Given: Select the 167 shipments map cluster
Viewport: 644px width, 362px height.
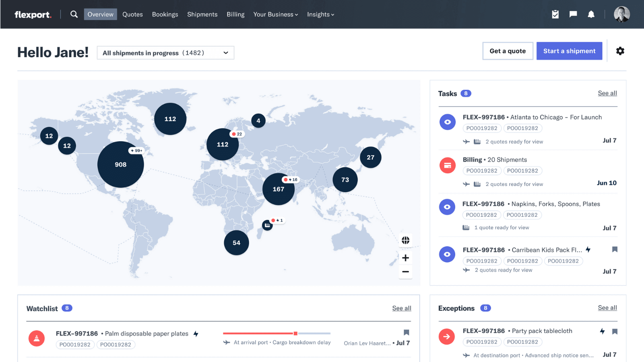Looking at the screenshot, I should click(x=279, y=189).
